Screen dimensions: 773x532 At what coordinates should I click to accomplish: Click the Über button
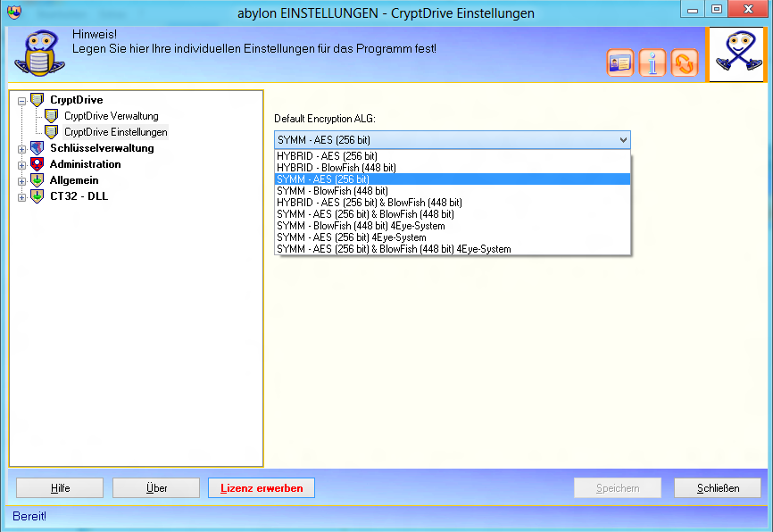[156, 488]
